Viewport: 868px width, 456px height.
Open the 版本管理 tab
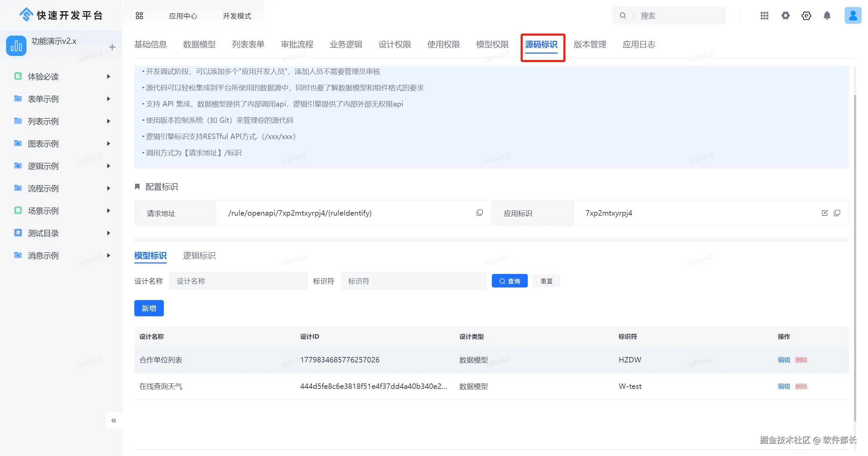click(x=590, y=44)
